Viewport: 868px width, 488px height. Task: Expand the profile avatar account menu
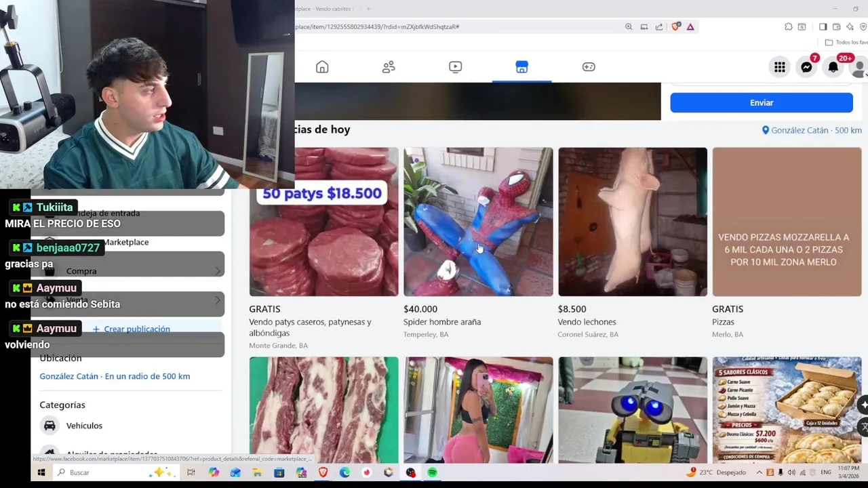[859, 67]
